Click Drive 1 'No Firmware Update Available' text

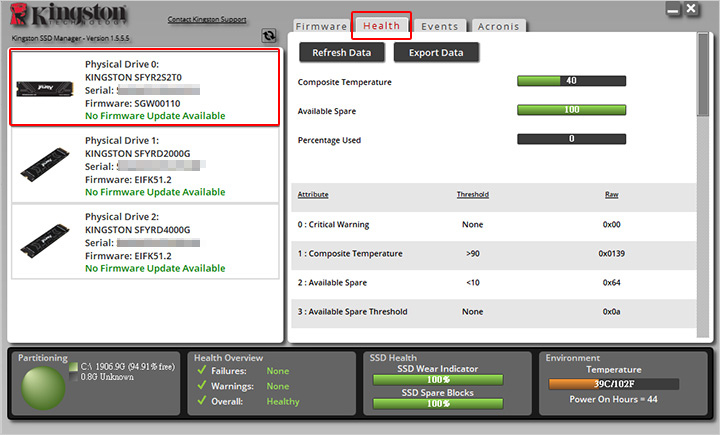155,192
